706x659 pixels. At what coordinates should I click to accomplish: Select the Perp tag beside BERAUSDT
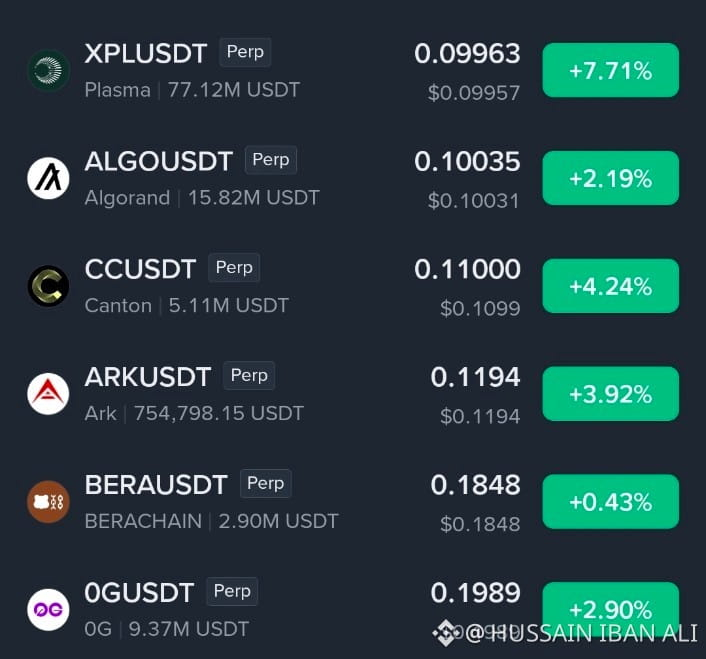[x=266, y=483]
